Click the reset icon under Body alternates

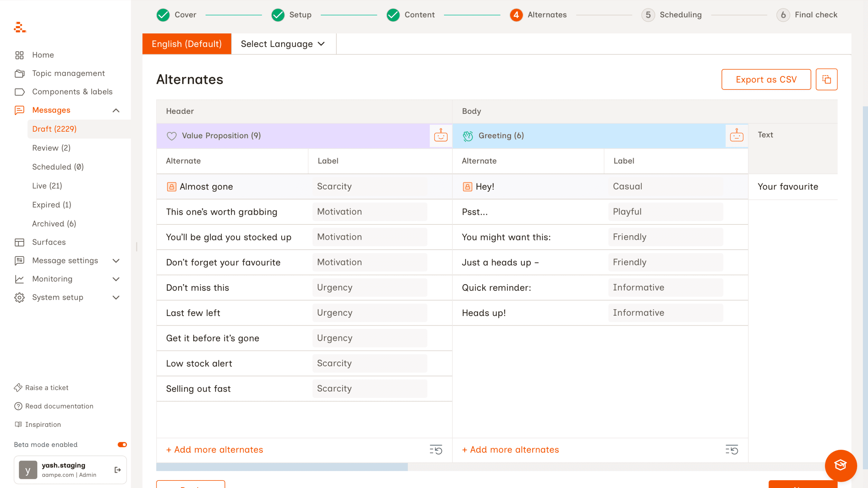tap(731, 449)
